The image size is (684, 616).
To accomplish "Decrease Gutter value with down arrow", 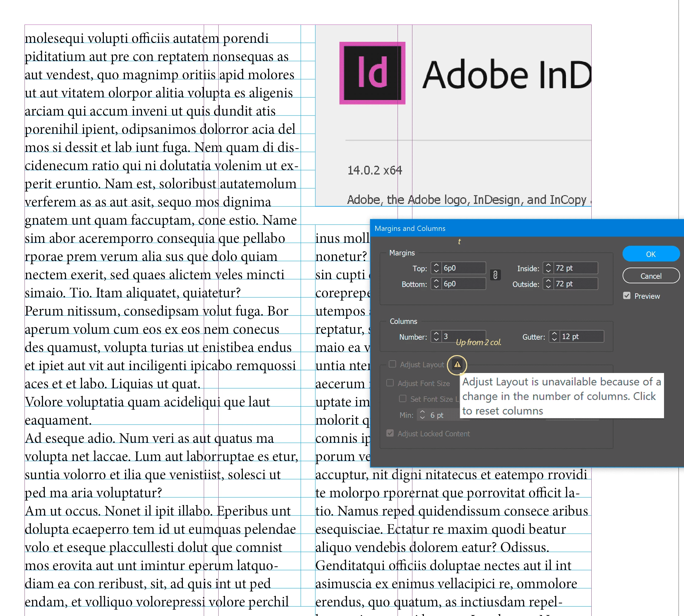I will (x=554, y=339).
